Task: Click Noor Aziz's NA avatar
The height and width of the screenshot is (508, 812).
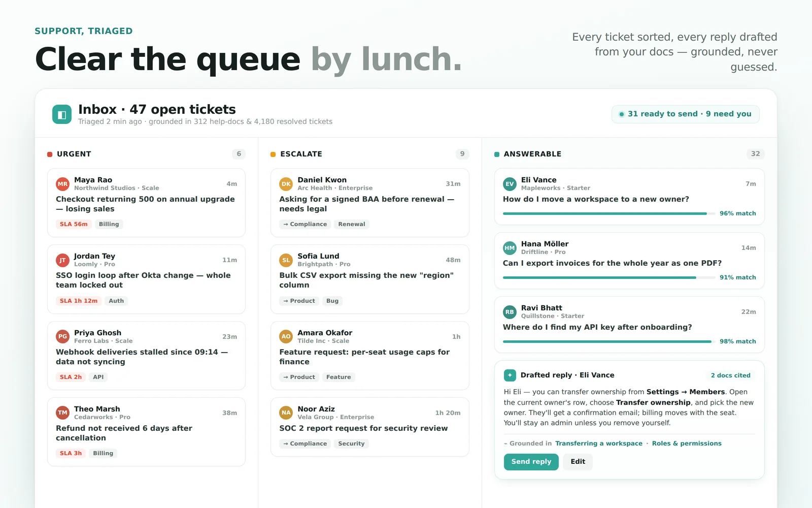Action: click(286, 413)
